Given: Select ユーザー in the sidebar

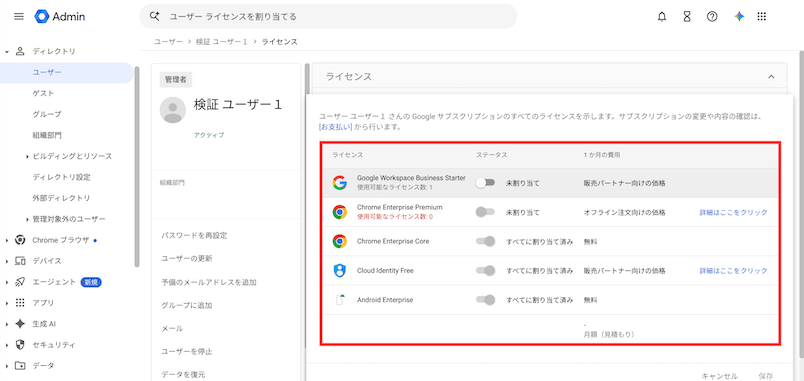Looking at the screenshot, I should [67, 72].
